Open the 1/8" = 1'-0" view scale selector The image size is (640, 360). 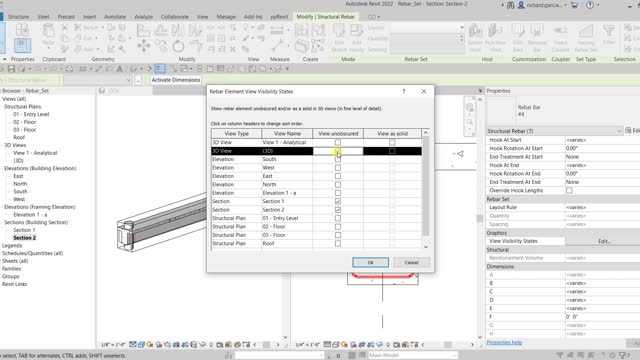[x=113, y=345]
